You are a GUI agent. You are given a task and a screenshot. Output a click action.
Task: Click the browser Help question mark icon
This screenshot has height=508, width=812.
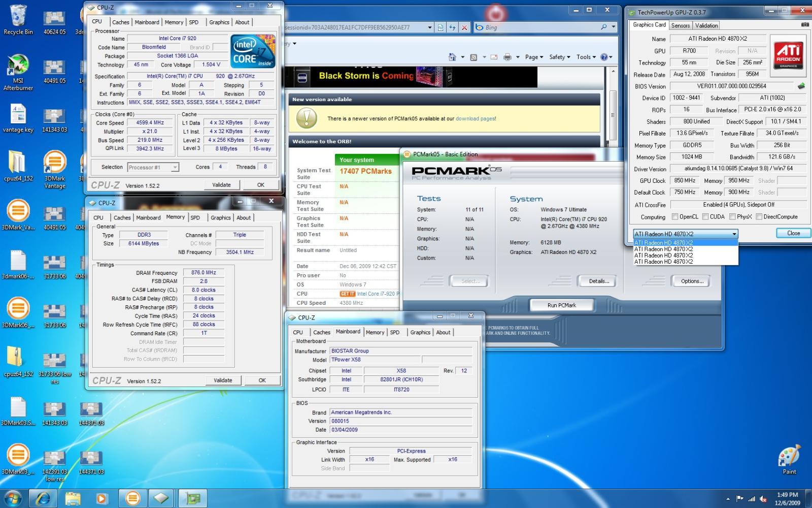(x=604, y=57)
